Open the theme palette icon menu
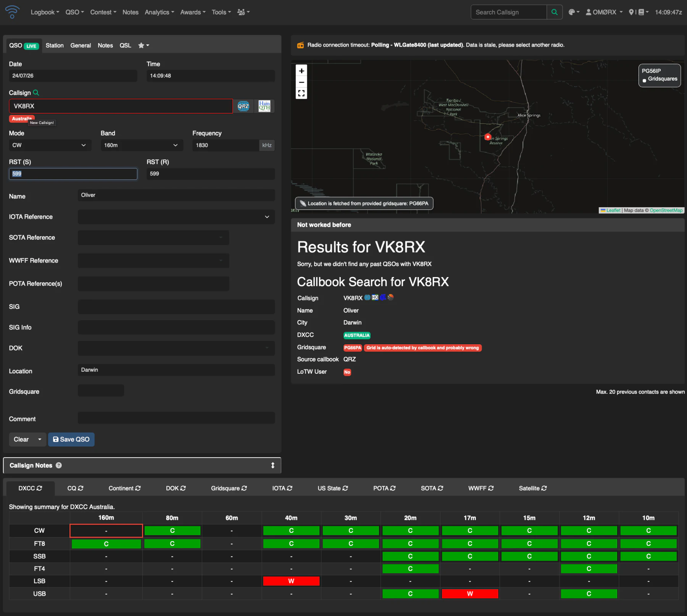Image resolution: width=687 pixels, height=616 pixels. [x=574, y=12]
